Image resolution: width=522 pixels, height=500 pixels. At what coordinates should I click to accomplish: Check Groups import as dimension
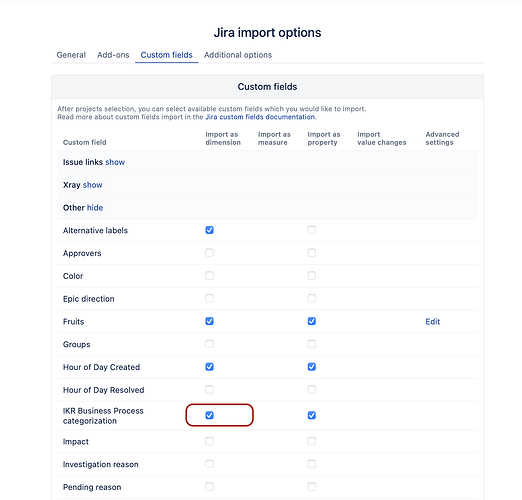point(209,344)
